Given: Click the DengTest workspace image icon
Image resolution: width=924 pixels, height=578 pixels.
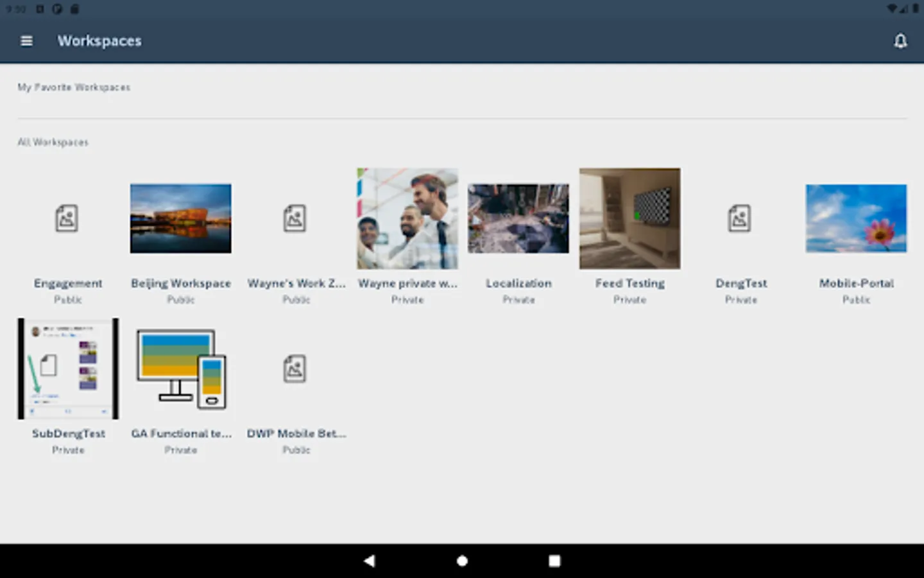Looking at the screenshot, I should [740, 218].
